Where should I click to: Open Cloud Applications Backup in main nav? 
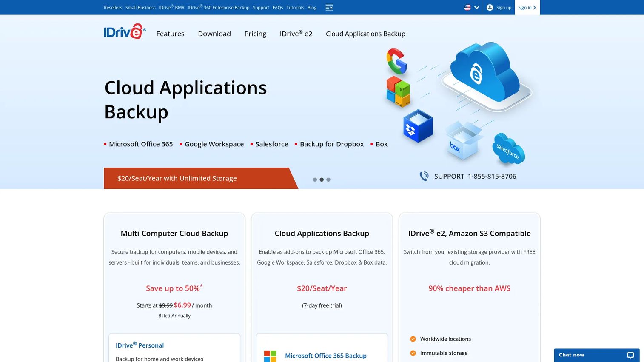(x=365, y=34)
